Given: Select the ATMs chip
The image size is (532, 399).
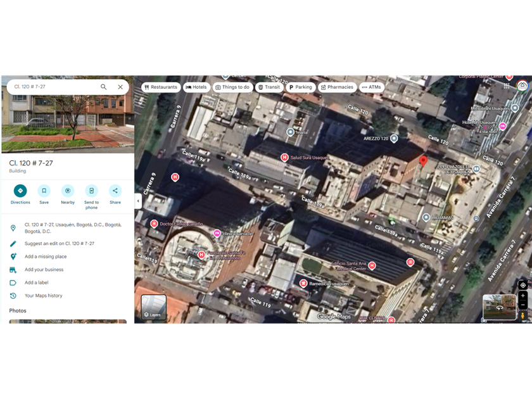Looking at the screenshot, I should (x=372, y=87).
